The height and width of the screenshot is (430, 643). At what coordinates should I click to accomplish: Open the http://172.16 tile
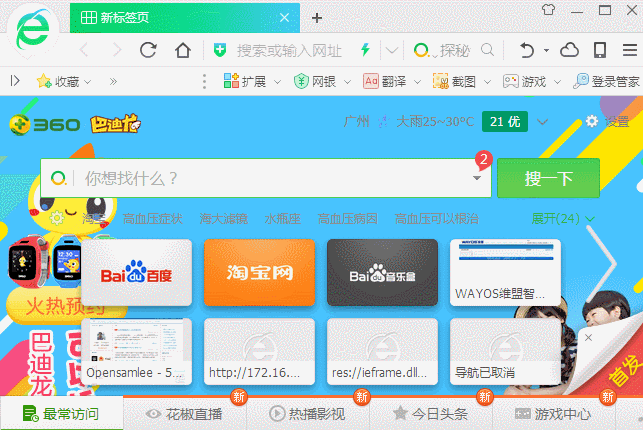pos(260,352)
